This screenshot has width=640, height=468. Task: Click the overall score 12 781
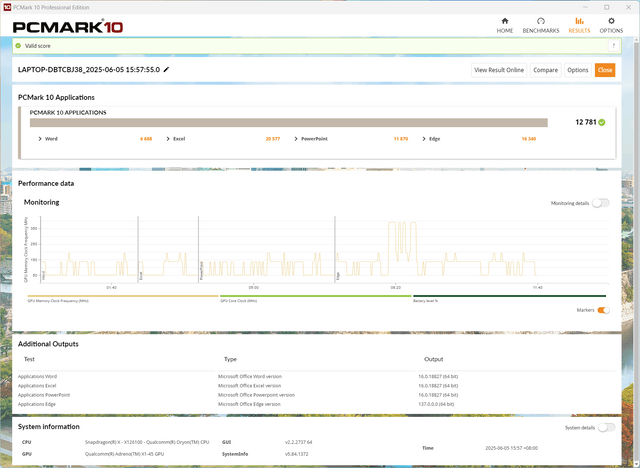[x=586, y=122]
